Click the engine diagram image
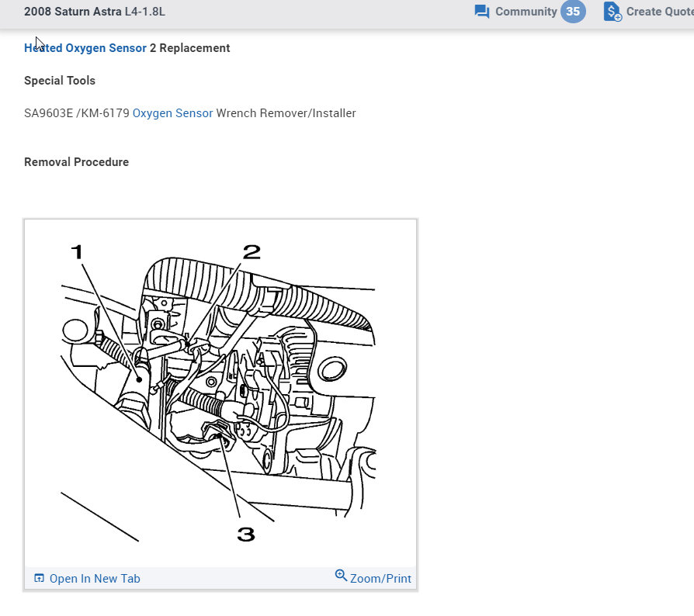 point(220,393)
